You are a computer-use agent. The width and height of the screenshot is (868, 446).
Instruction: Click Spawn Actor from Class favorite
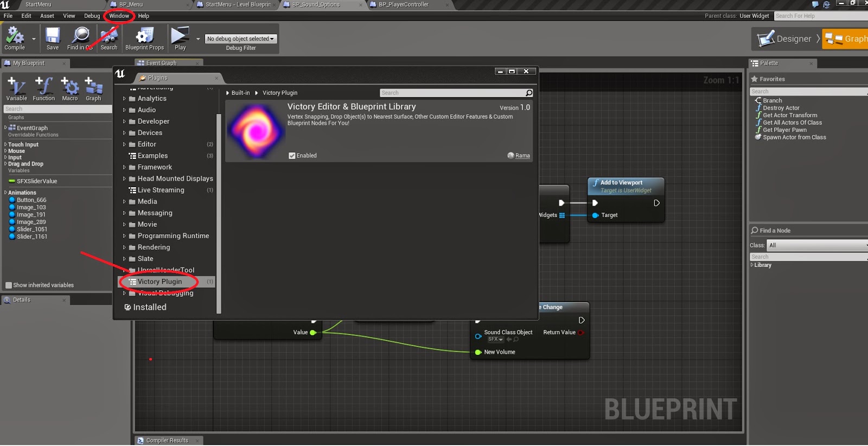pyautogui.click(x=794, y=137)
